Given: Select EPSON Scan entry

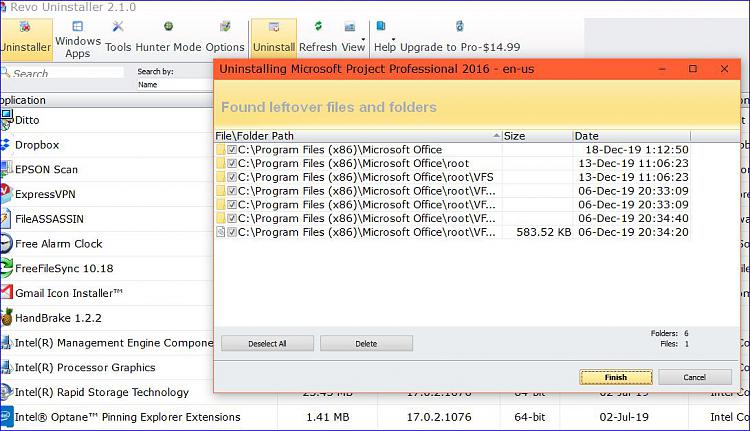Looking at the screenshot, I should [x=106, y=169].
